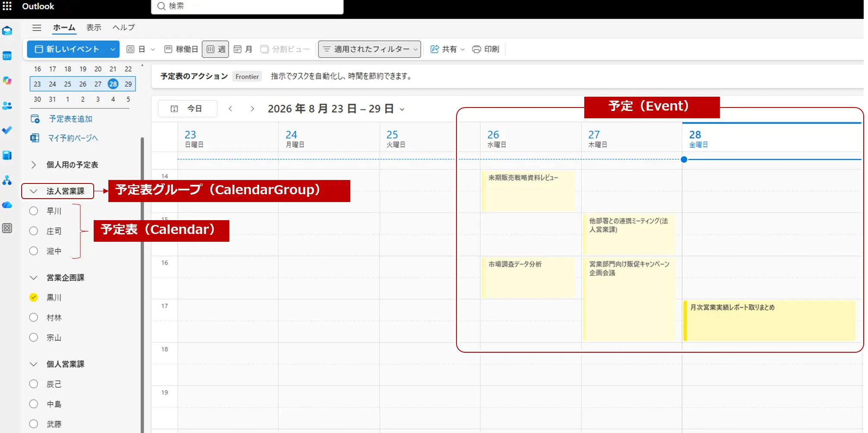Screen dimensions: 868x433
Task: Open Copilot from the left app rail
Action: [x=7, y=81]
